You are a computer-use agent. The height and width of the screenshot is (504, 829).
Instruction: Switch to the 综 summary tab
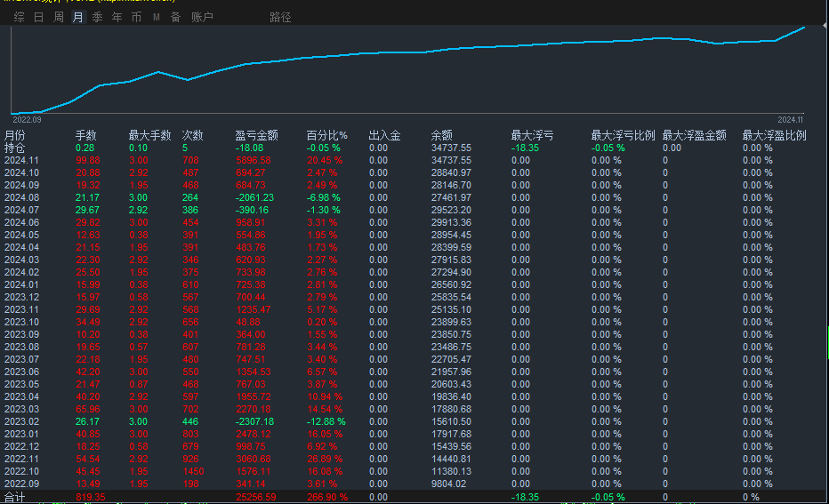pos(19,18)
